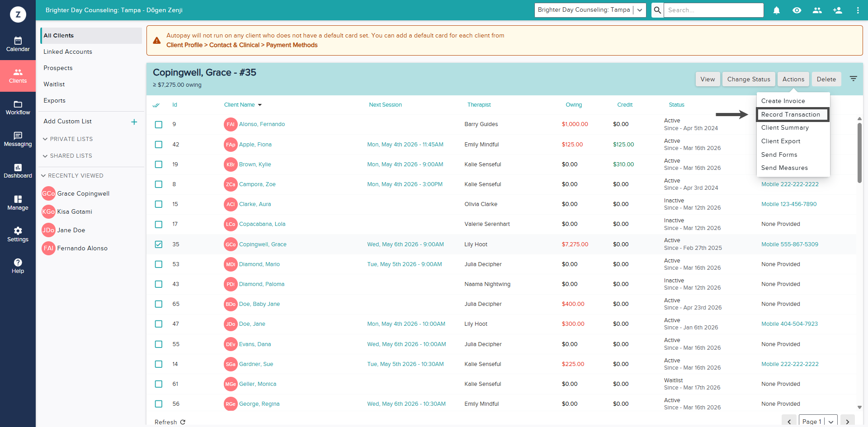Open the three-dot more menu in header
This screenshot has height=427, width=868.
(858, 10)
